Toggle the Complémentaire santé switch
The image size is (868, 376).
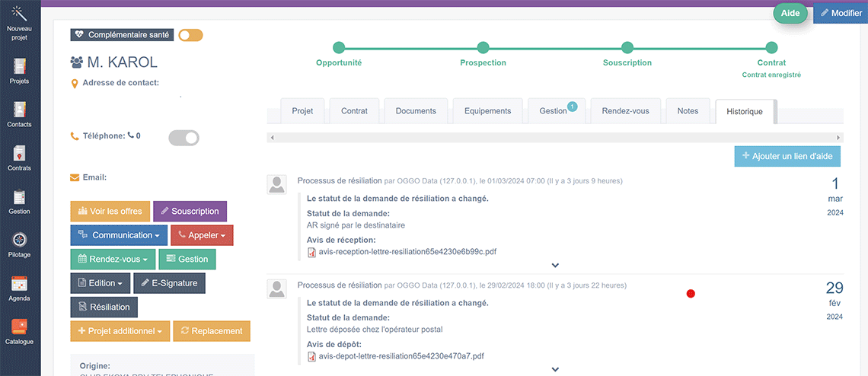click(x=190, y=35)
